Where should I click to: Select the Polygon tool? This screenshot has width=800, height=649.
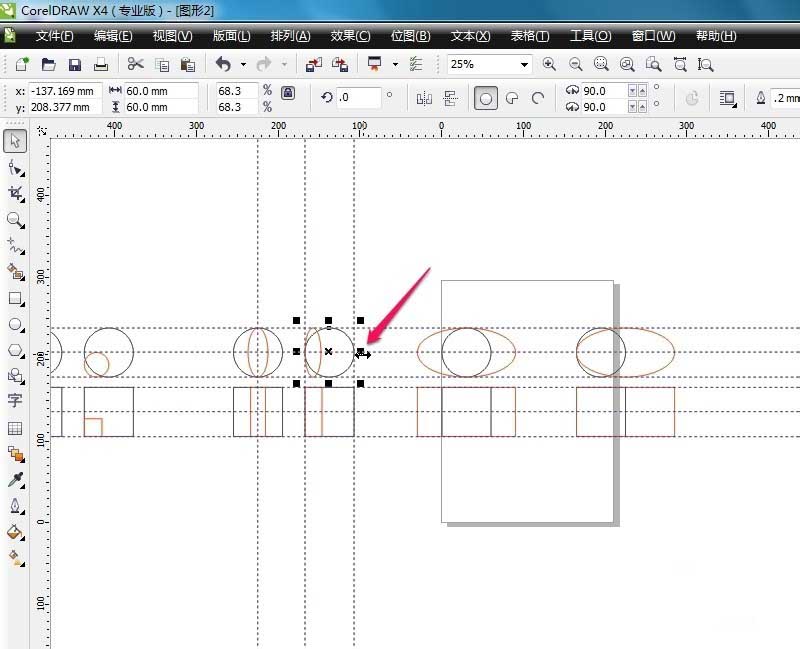pos(14,351)
